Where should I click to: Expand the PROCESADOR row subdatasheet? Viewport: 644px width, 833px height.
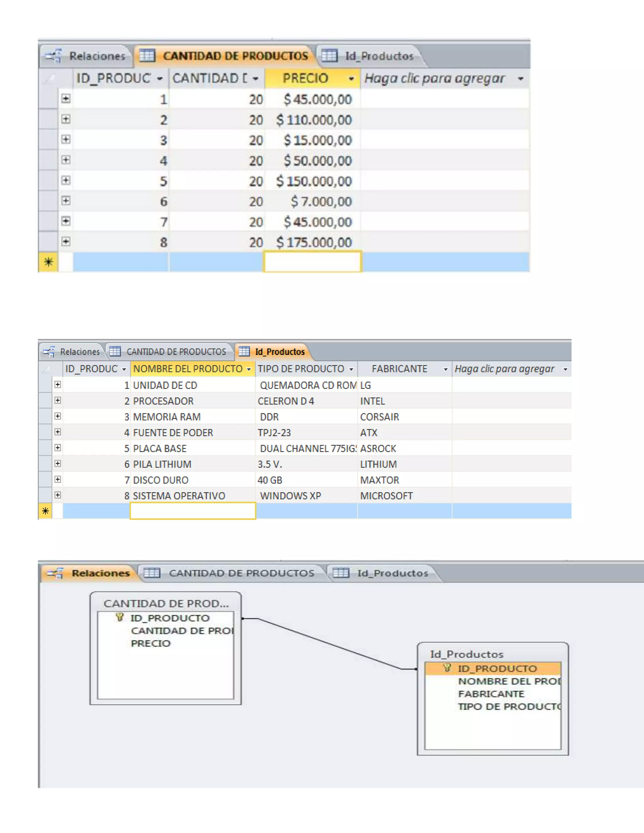[x=58, y=400]
